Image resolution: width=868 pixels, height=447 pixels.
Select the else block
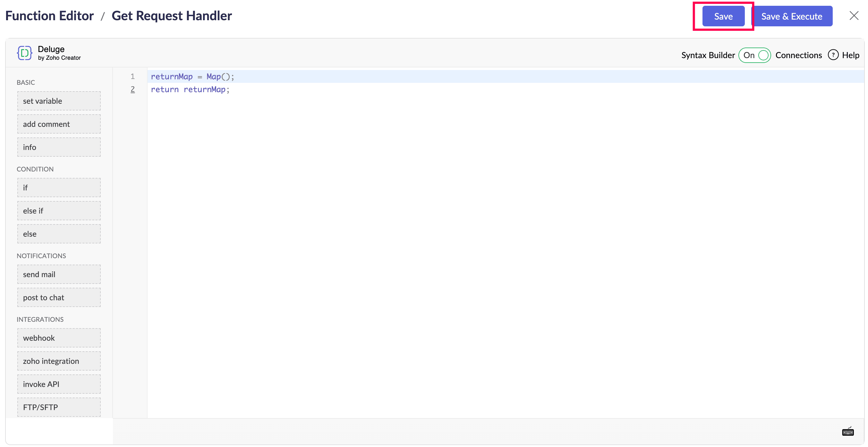(59, 234)
